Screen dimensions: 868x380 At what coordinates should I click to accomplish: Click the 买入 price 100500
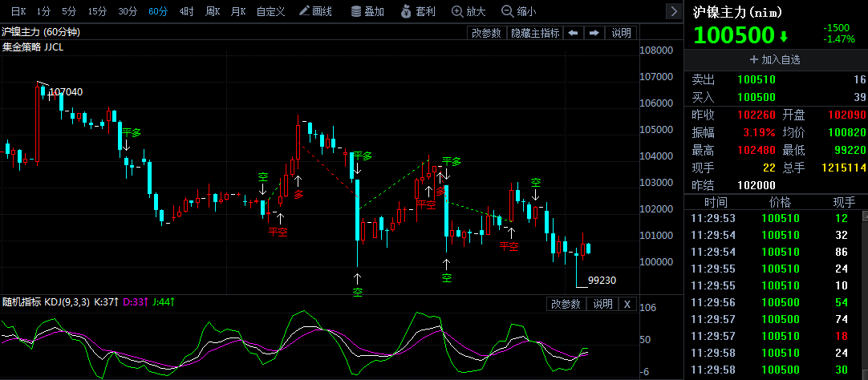[756, 98]
